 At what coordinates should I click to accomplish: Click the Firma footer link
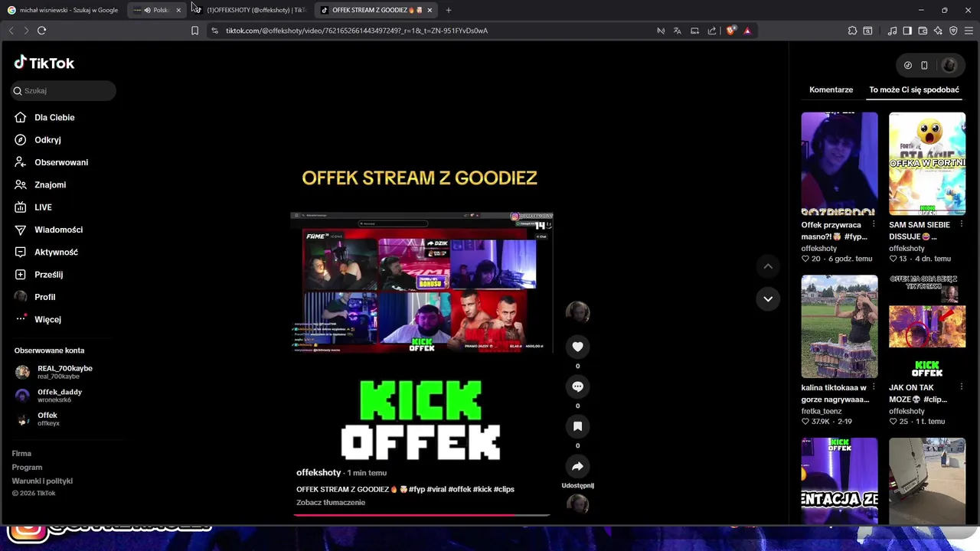(21, 454)
